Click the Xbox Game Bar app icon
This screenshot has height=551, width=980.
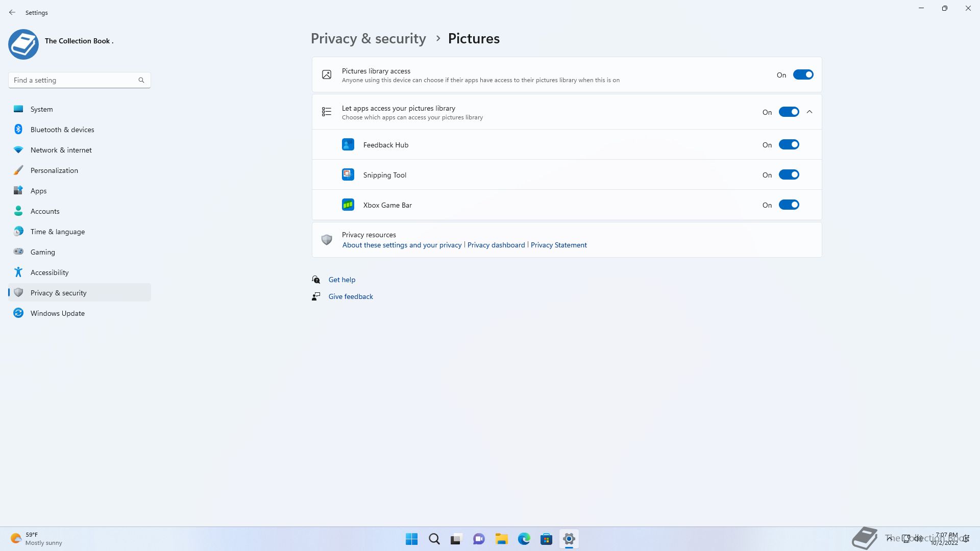click(348, 205)
